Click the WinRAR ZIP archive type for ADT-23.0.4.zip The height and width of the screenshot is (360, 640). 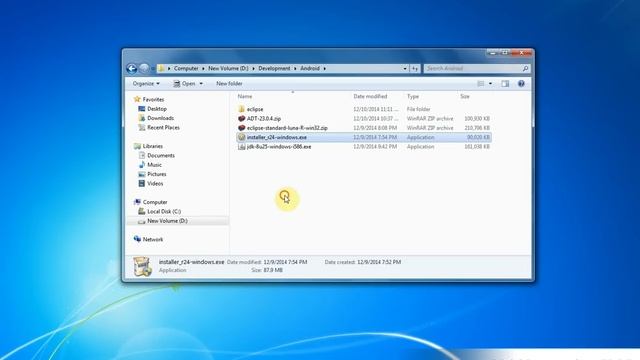pyautogui.click(x=430, y=119)
